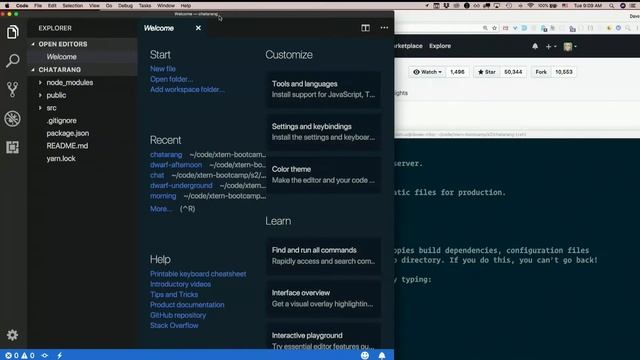640x360 pixels.
Task: Expand the public folder
Action: (x=40, y=95)
